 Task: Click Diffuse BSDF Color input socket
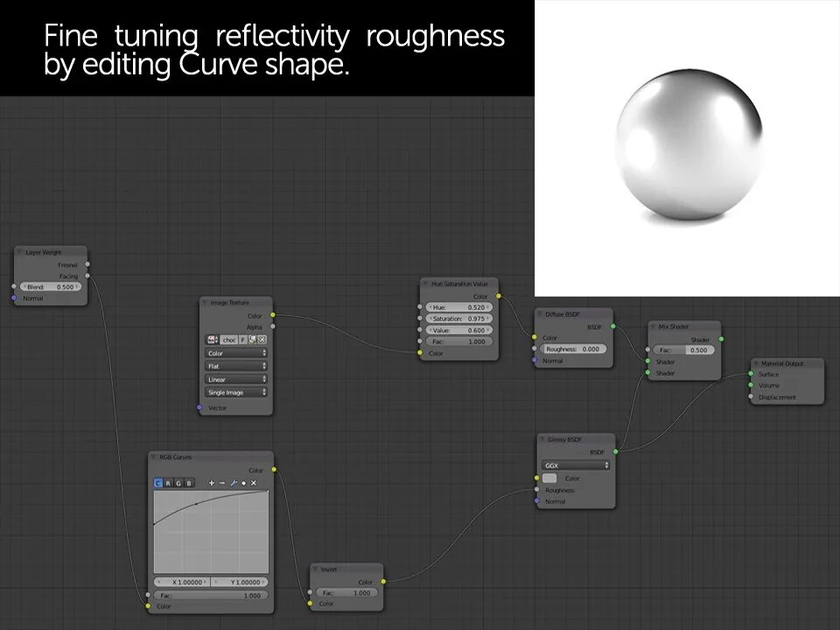[x=534, y=337]
